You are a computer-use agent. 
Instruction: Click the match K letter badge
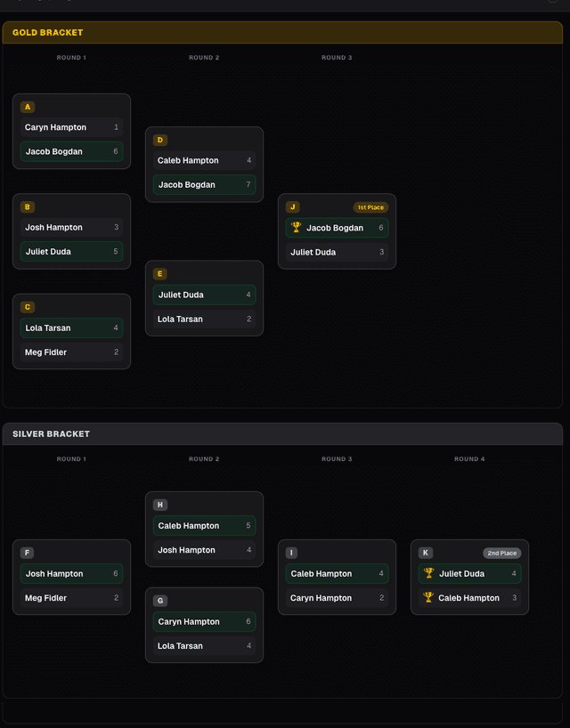click(x=426, y=553)
